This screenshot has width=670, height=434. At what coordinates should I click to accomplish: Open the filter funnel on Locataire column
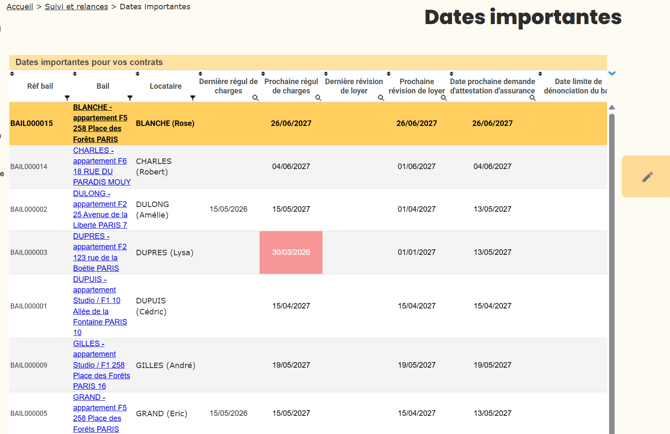[193, 98]
